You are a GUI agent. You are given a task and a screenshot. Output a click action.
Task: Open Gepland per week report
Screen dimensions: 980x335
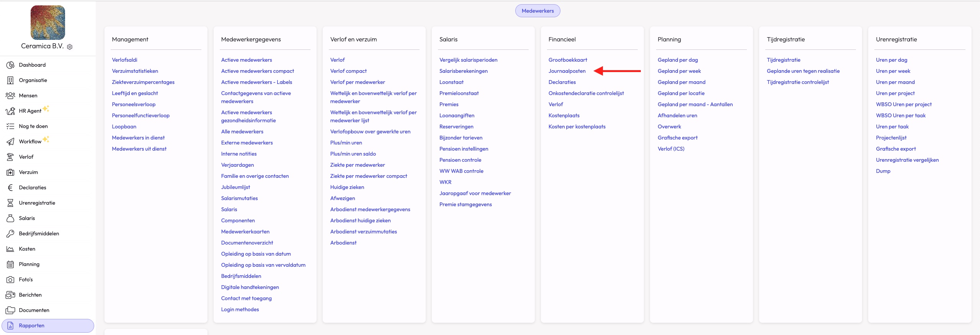[679, 71]
